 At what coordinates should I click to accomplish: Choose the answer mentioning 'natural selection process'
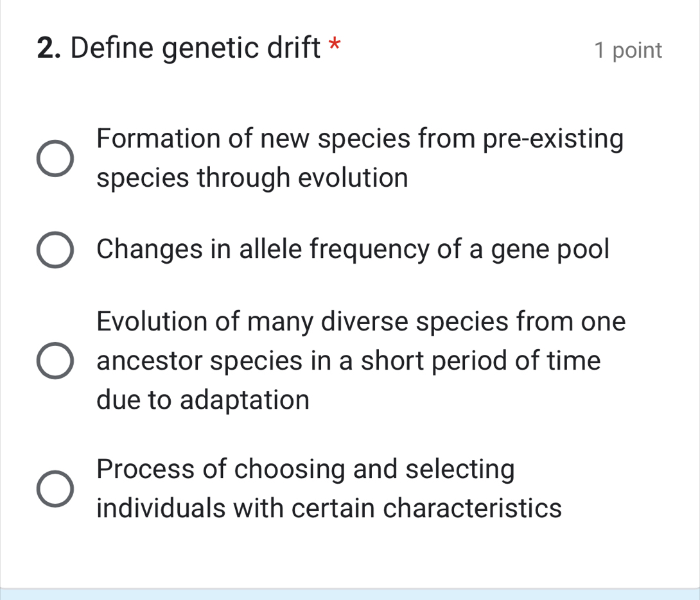click(54, 488)
